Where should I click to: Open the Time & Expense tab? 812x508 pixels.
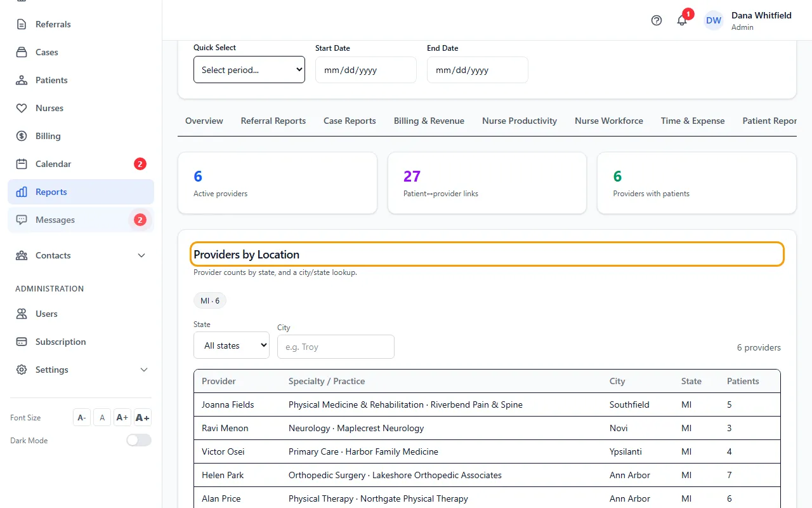pyautogui.click(x=693, y=121)
